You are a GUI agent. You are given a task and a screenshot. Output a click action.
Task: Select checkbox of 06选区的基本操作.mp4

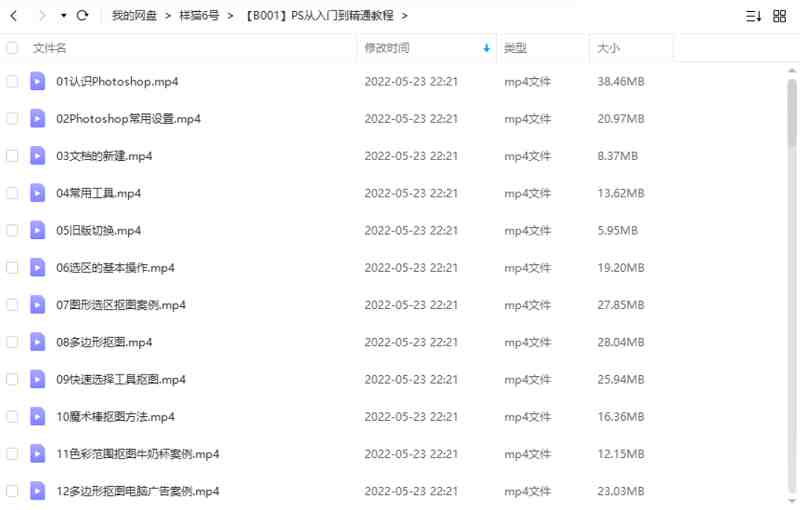point(12,267)
